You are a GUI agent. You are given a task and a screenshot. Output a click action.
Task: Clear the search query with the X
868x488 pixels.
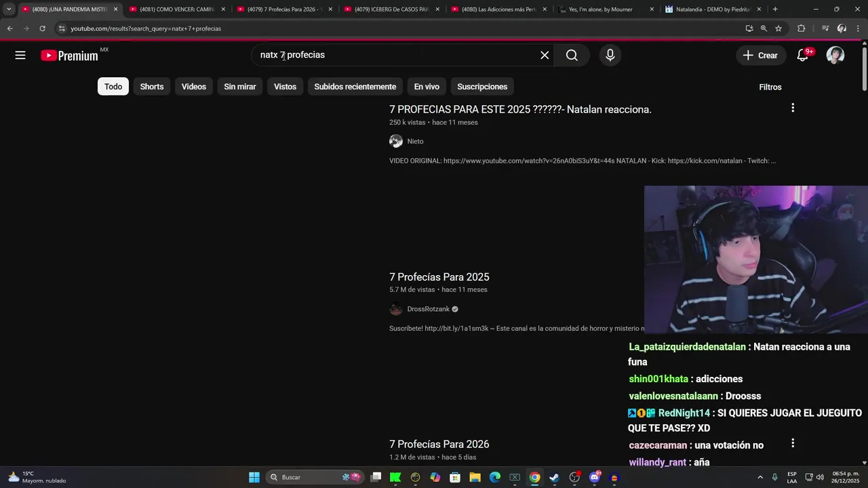coord(545,56)
